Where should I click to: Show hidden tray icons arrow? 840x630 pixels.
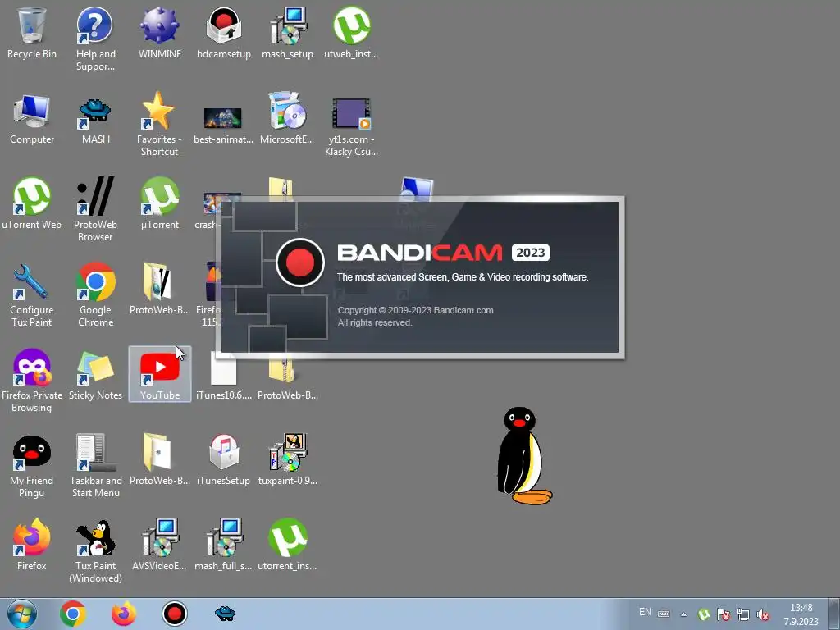683,614
